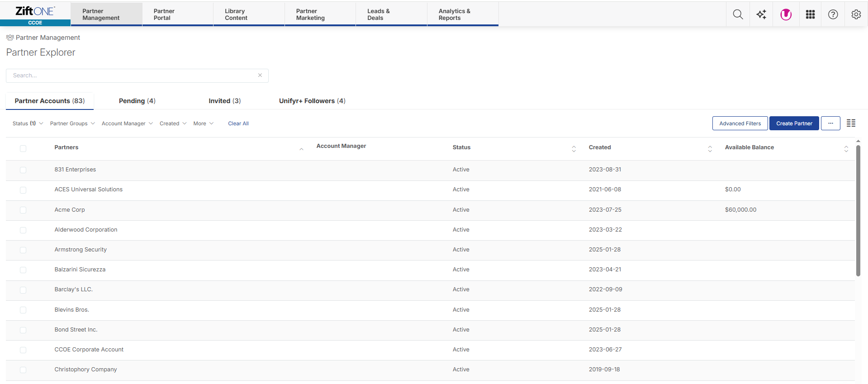Expand the Partner Groups filter dropdown
868x384 pixels.
tap(72, 123)
